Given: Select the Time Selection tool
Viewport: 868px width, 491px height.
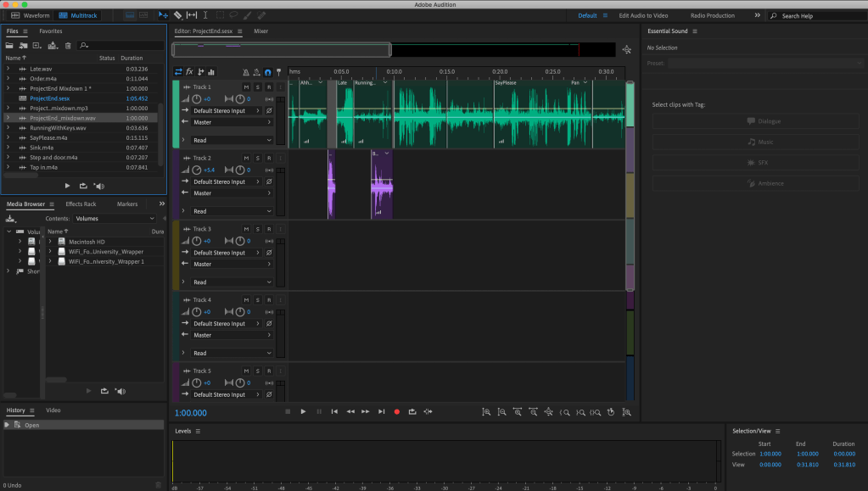Looking at the screenshot, I should point(205,15).
